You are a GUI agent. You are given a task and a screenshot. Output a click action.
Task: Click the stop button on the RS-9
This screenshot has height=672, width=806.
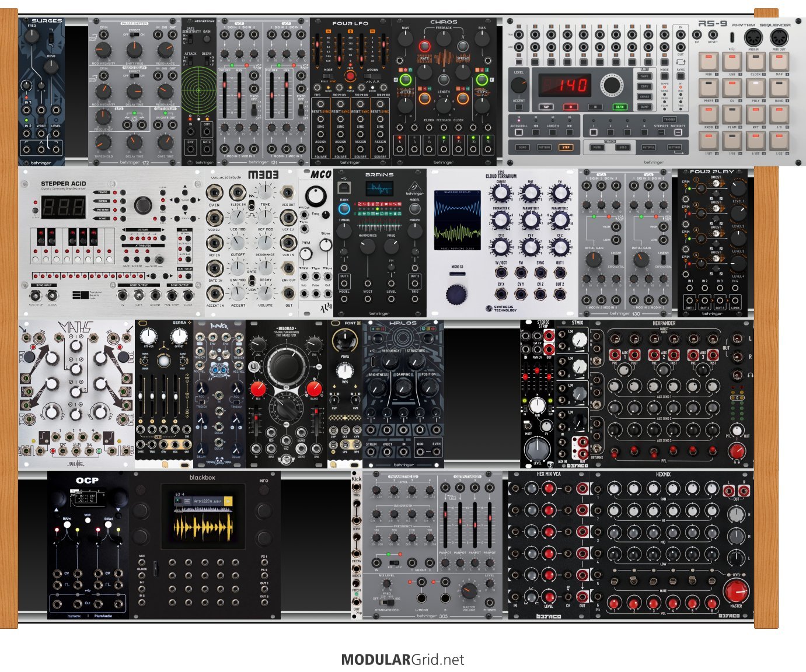[595, 107]
